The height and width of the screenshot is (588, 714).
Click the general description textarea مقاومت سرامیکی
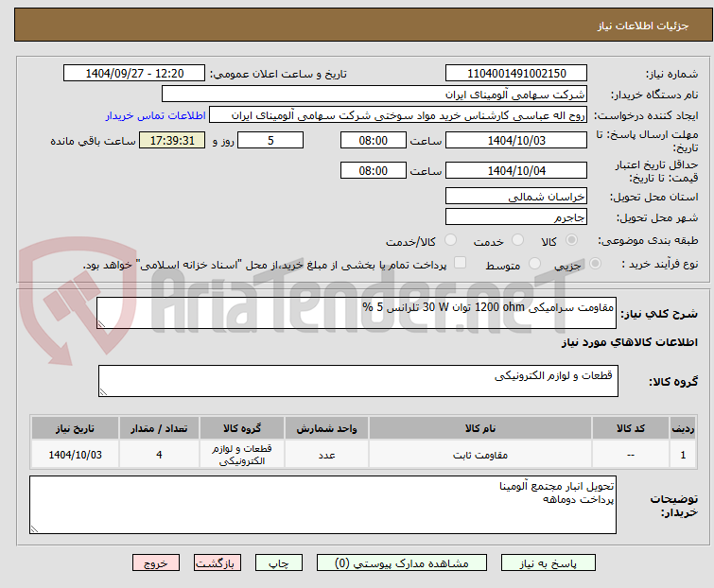pos(357,313)
